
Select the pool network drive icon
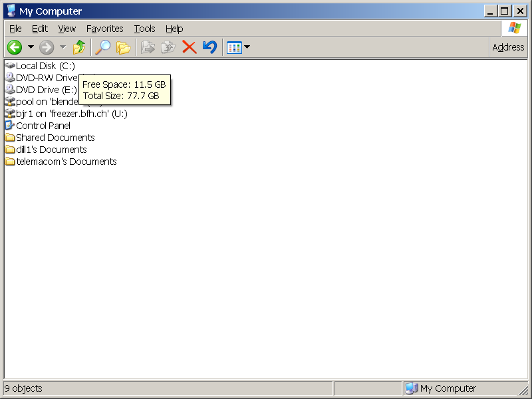[x=10, y=102]
